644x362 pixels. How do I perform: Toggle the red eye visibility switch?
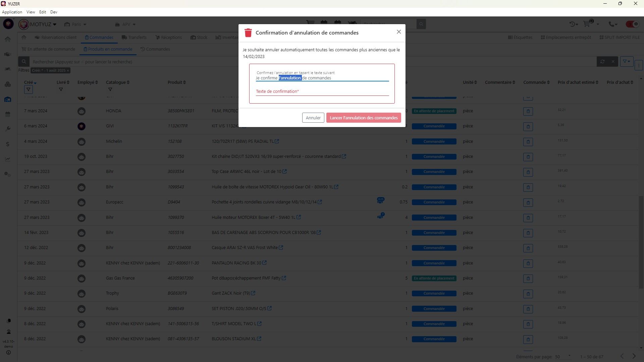point(632,24)
